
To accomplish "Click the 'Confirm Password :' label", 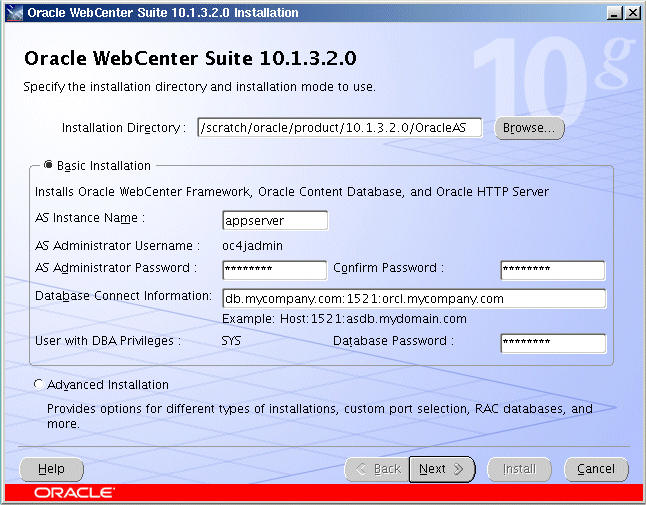I will [x=389, y=268].
